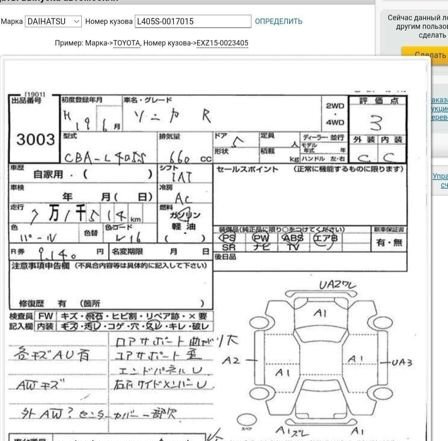Click the circled PW equipment mark
448x441 pixels.
tap(261, 238)
